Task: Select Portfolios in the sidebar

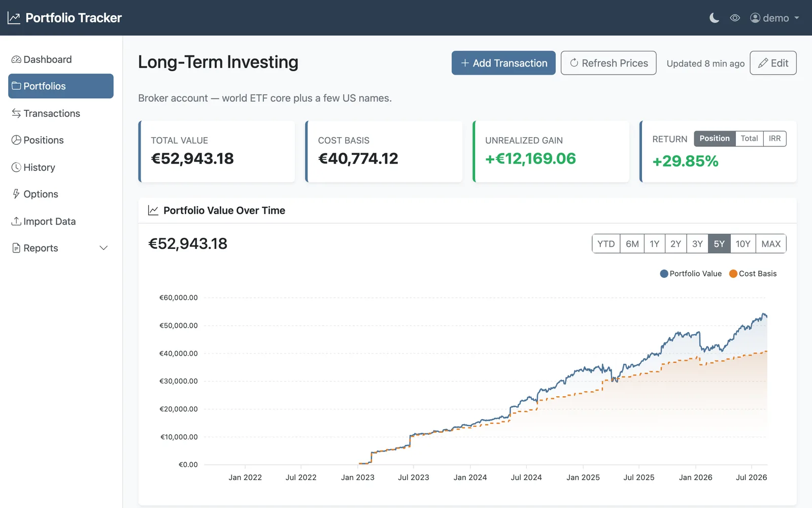Action: click(x=61, y=86)
